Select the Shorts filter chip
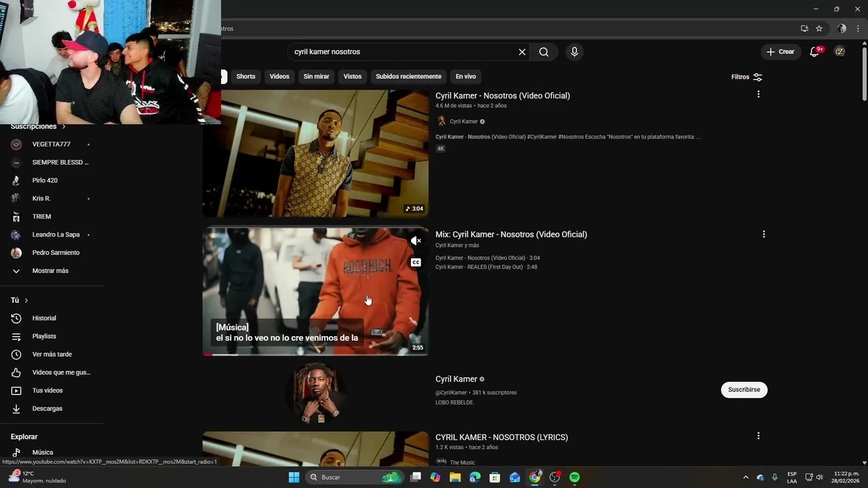 coord(245,77)
